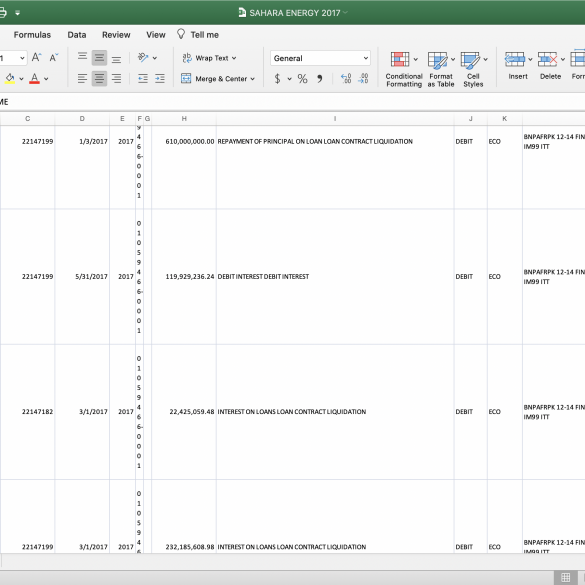Click Increase Decimal icon
585x585 pixels.
[x=346, y=78]
